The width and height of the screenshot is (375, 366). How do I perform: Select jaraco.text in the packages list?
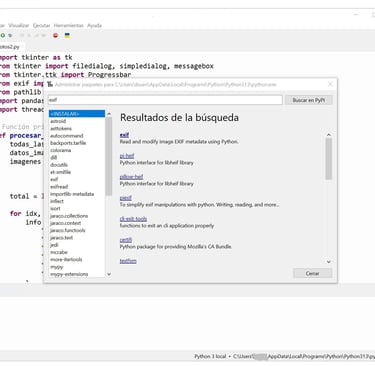tap(62, 238)
